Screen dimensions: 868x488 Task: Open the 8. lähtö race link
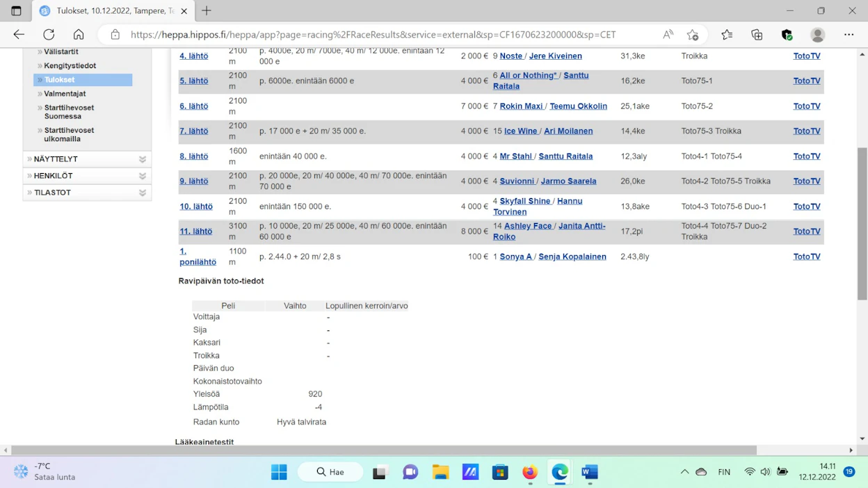point(194,156)
